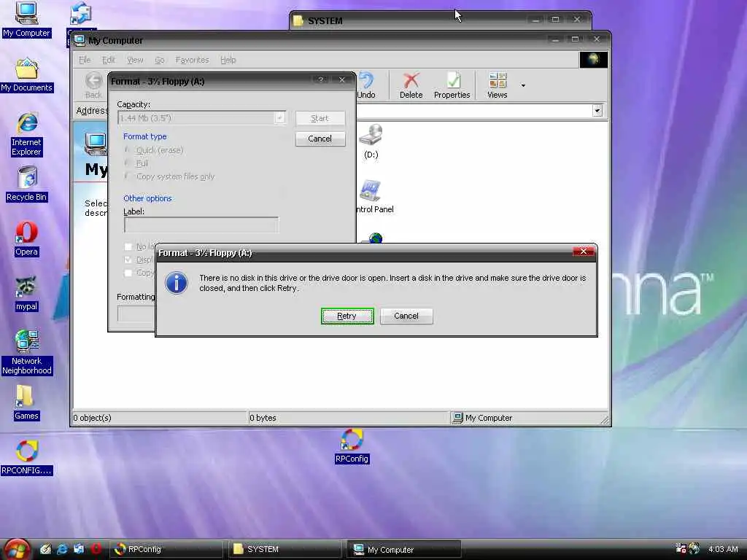This screenshot has height=560, width=747.
Task: Switch to RPConfig taskbar button
Action: [x=168, y=549]
